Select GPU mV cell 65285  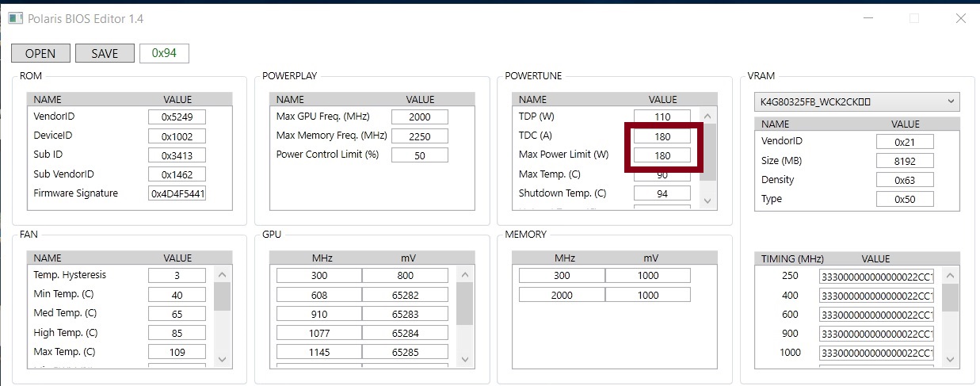coord(405,352)
